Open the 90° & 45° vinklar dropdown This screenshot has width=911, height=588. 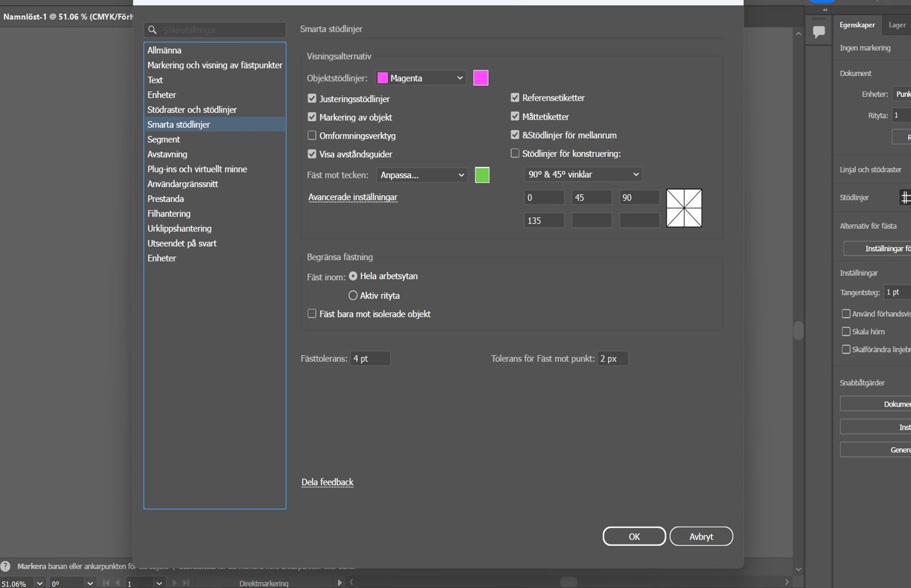[x=583, y=175]
